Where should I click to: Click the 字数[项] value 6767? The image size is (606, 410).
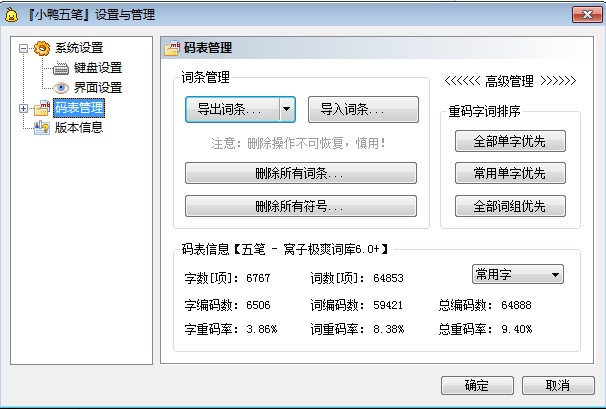point(258,278)
